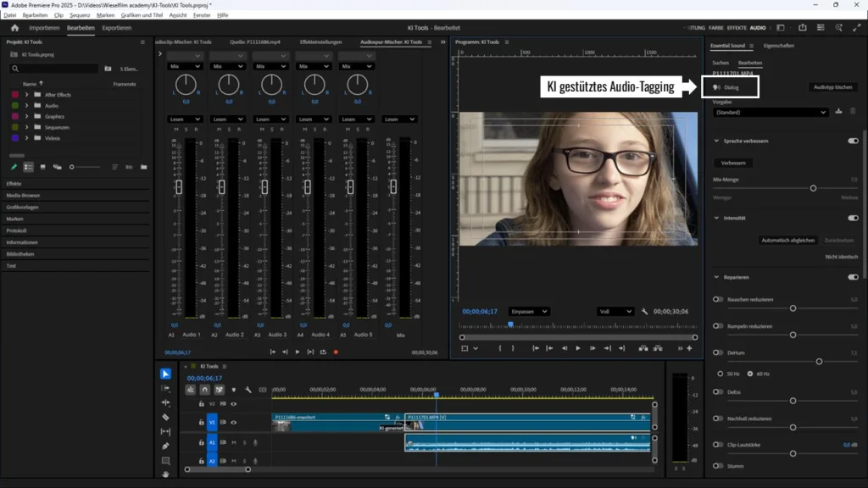Select the 50 Hz radio button

[x=721, y=374]
